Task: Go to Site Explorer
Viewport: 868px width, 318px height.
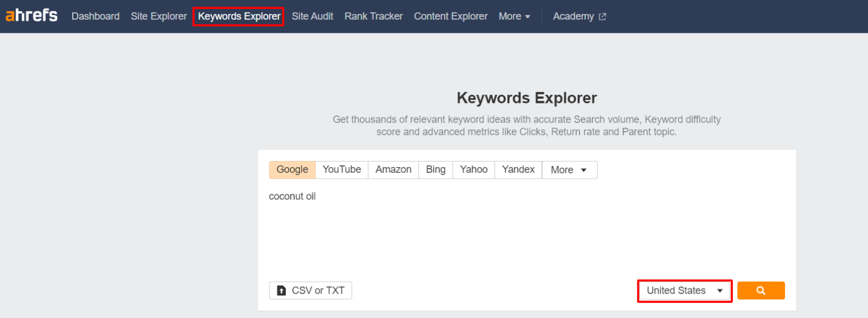Action: (x=159, y=16)
